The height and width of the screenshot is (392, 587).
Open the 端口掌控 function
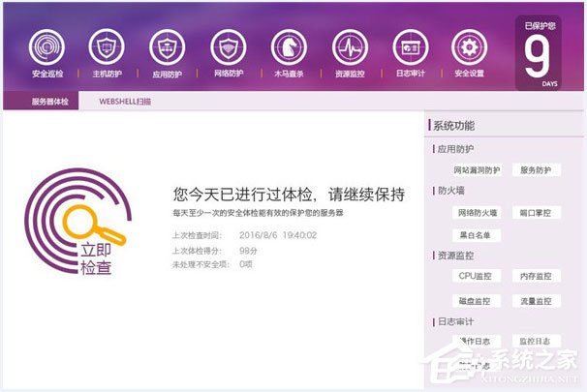point(536,213)
